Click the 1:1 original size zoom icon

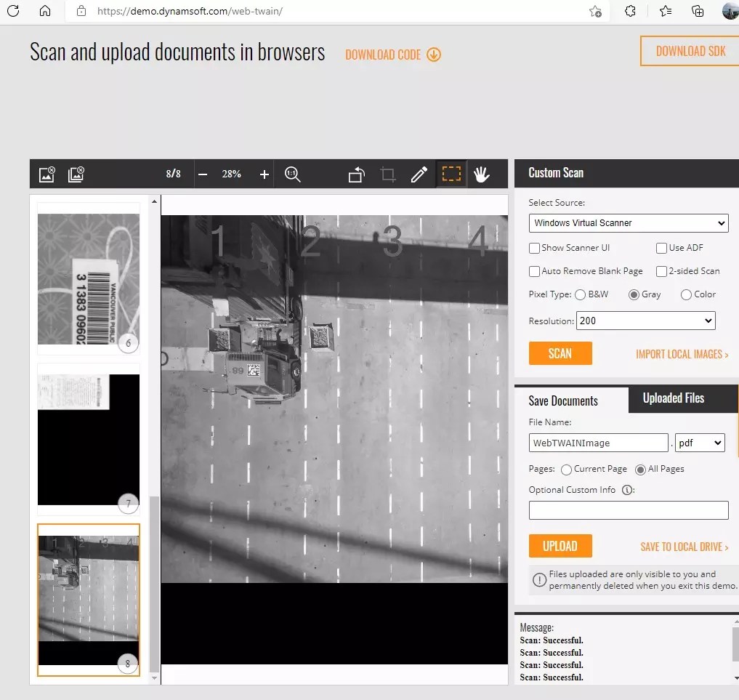[293, 174]
